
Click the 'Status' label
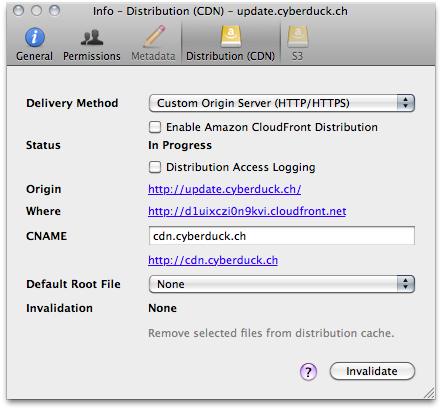(43, 145)
